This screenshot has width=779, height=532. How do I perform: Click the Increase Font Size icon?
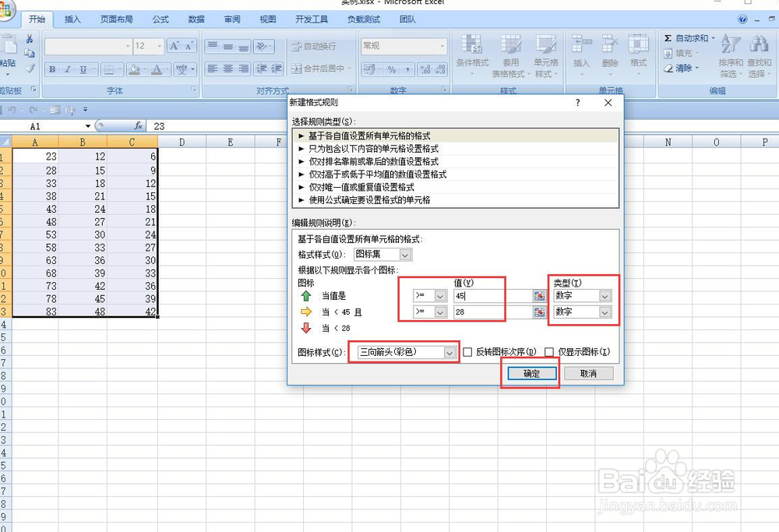pos(174,46)
